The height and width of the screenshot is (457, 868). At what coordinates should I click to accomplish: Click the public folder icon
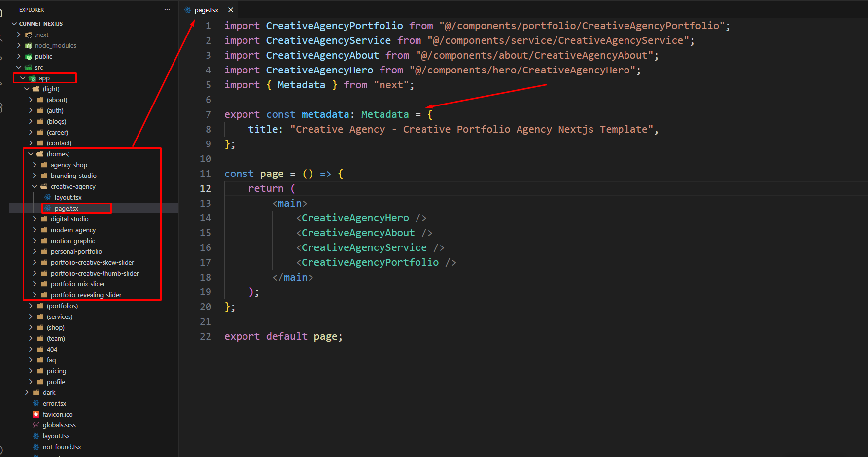[x=29, y=56]
